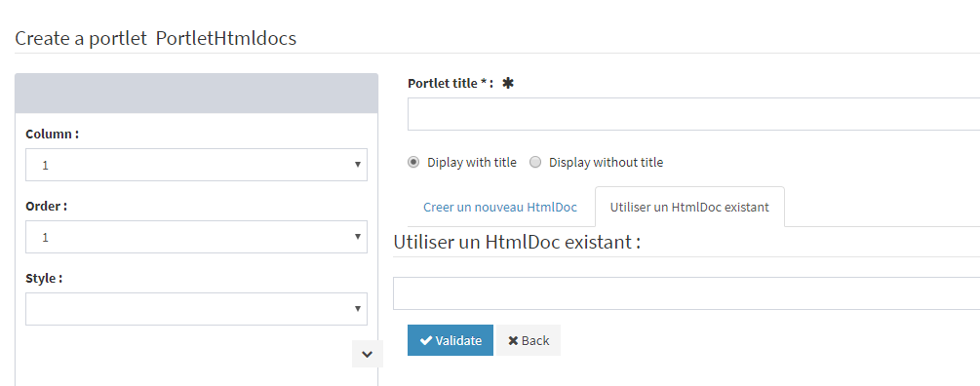980x386 pixels.
Task: Focus the Portlet title input field
Action: pos(693,114)
